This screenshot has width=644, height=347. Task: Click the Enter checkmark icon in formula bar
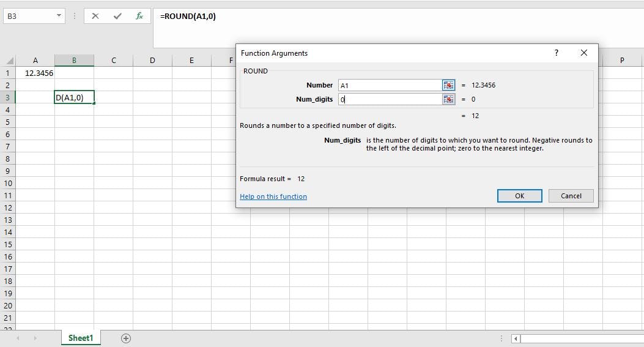[117, 17]
